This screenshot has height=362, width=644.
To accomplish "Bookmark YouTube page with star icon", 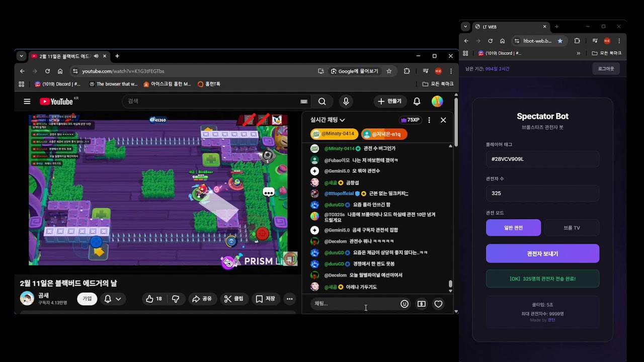I will [389, 71].
